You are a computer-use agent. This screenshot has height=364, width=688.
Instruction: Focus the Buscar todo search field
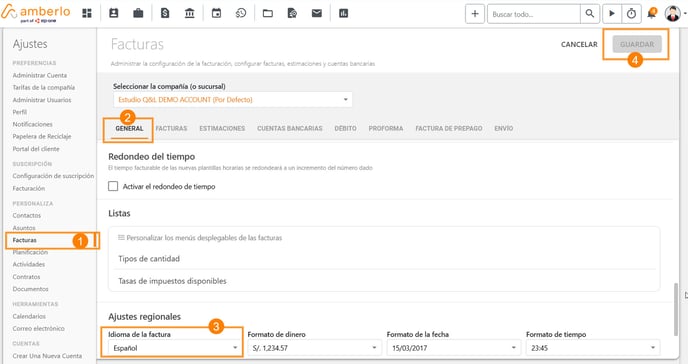click(x=534, y=14)
